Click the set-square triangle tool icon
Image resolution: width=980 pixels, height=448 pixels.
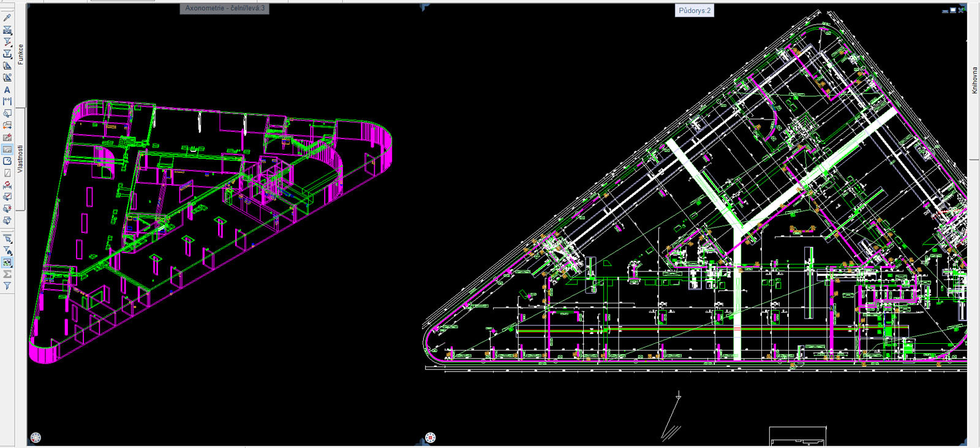(x=7, y=66)
